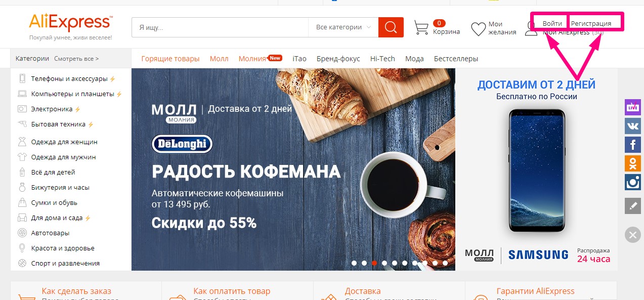
Task: Click the Войти login link
Action: pyautogui.click(x=552, y=23)
